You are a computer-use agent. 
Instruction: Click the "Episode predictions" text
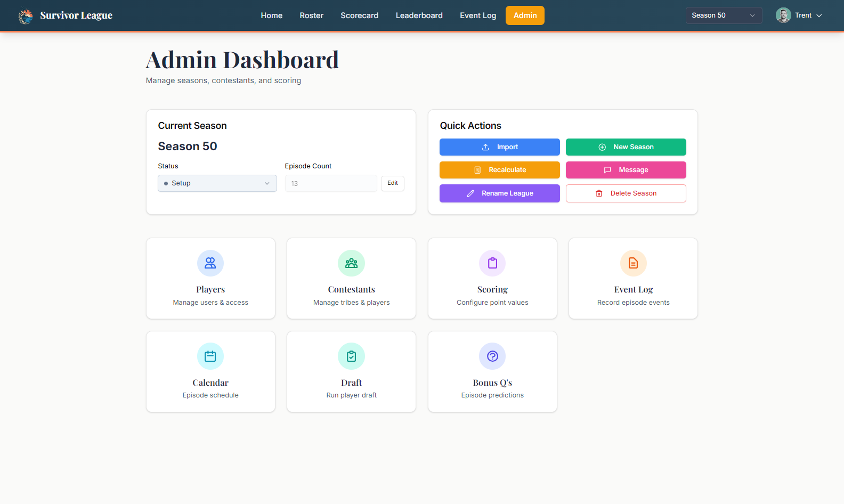click(492, 395)
